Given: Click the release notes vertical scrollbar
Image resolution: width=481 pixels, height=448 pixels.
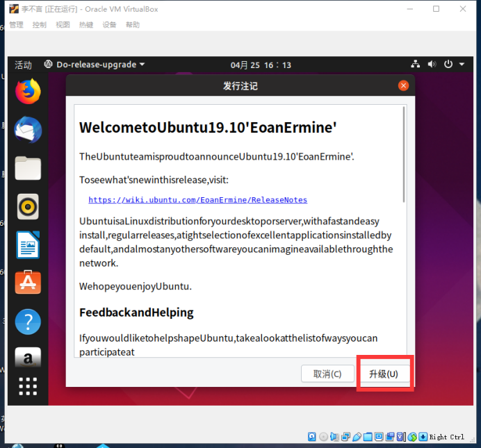Looking at the screenshot, I should click(404, 154).
